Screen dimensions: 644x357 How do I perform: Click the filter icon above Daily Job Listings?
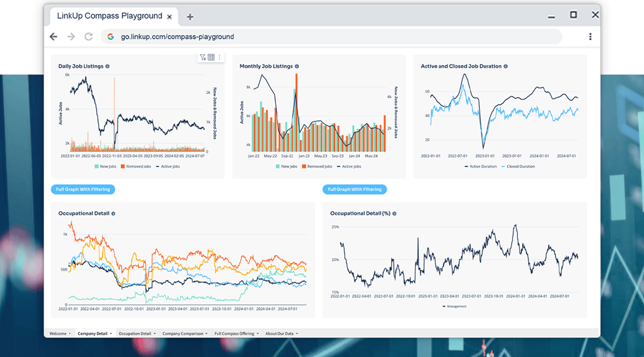click(203, 57)
